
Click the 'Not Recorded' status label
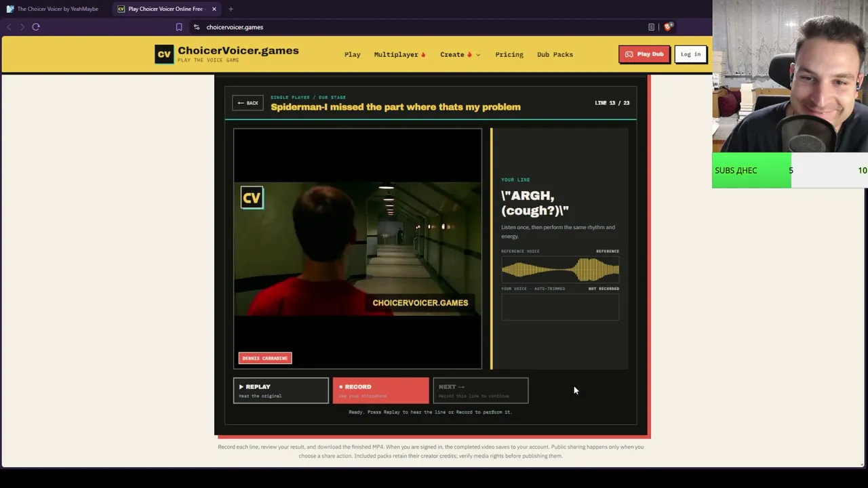[x=604, y=289]
